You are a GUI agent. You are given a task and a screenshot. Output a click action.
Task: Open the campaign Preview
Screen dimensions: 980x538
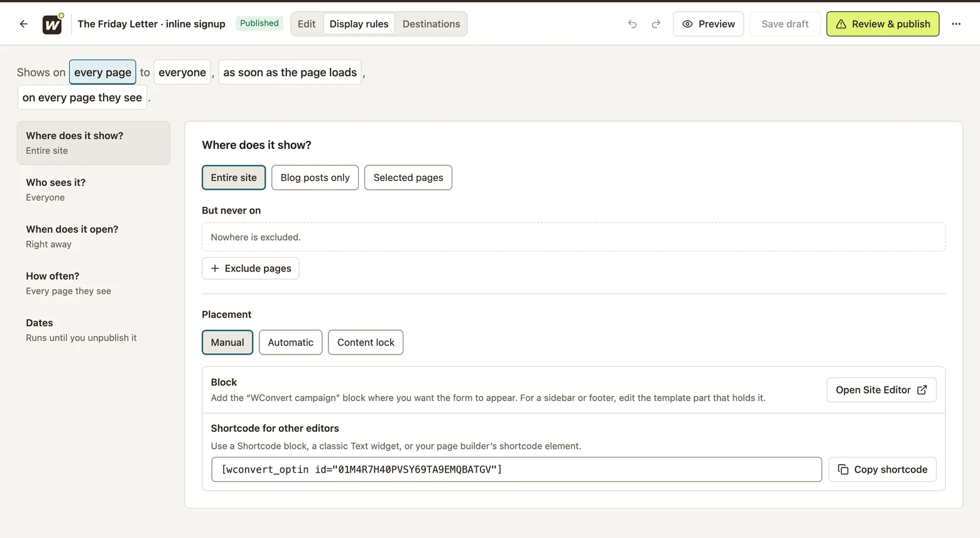pyautogui.click(x=708, y=24)
